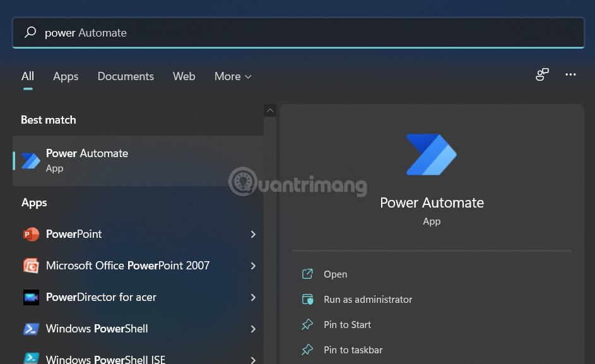This screenshot has height=364, width=595.
Task: Click the Power Automate icon in best match
Action: click(31, 161)
